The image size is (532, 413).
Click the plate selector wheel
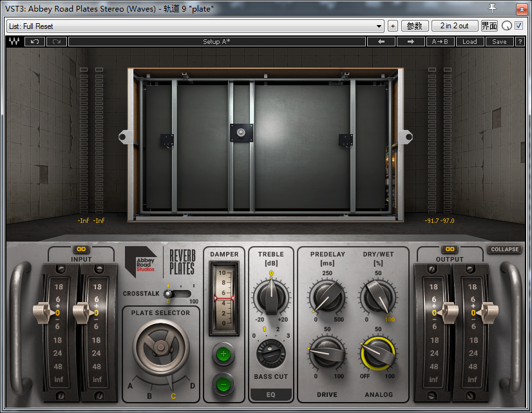161,347
